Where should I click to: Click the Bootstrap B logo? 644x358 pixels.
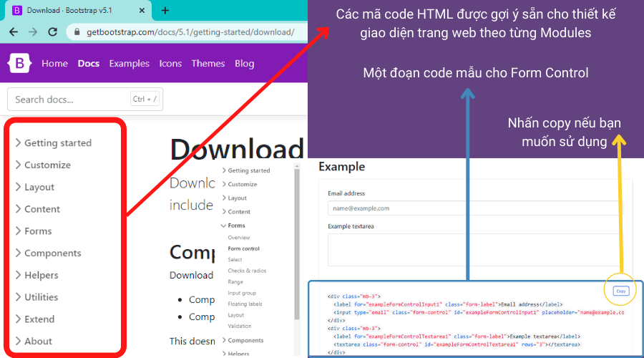pyautogui.click(x=19, y=63)
